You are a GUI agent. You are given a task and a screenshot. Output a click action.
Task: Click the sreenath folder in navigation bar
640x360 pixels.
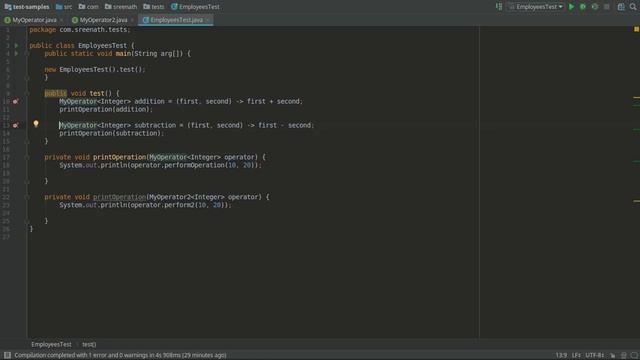(x=121, y=7)
